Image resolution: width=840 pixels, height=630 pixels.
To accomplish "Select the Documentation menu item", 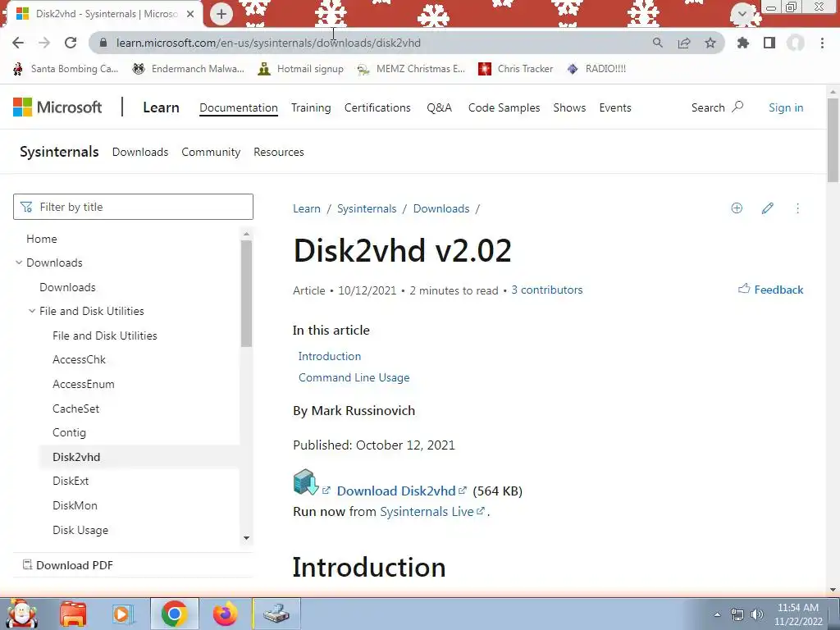I will [239, 107].
